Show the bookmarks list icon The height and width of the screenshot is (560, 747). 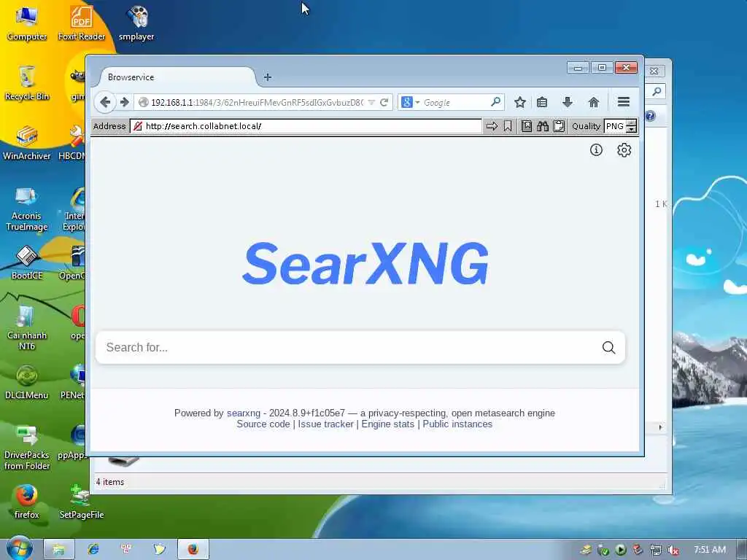[542, 102]
